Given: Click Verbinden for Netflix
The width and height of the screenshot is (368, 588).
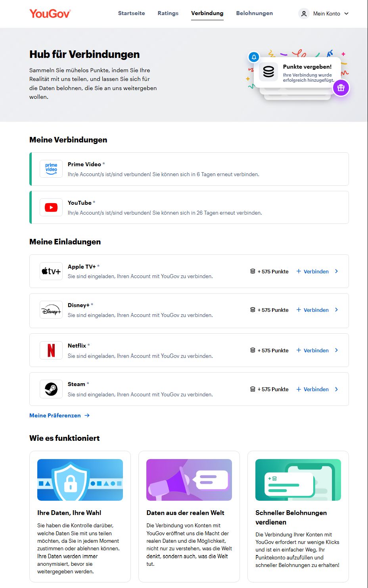Looking at the screenshot, I should [312, 350].
